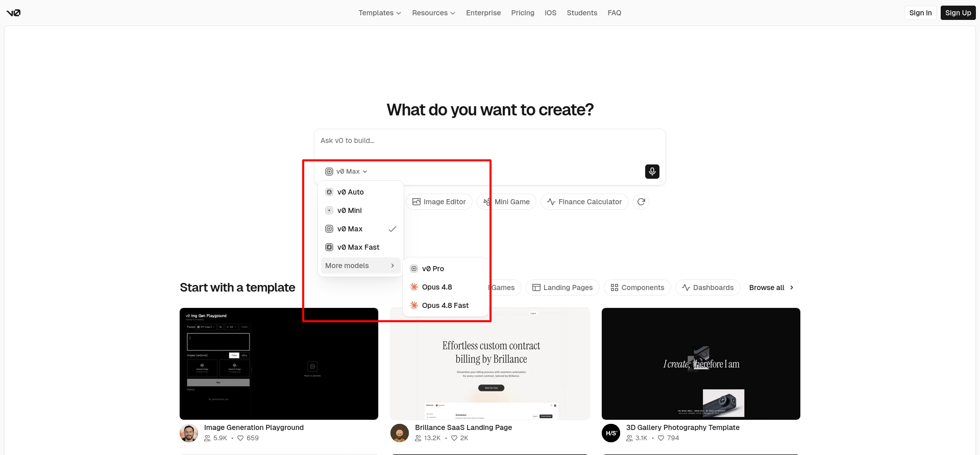Open the Image Generation Playground template thumbnail
Image resolution: width=980 pixels, height=455 pixels.
click(279, 364)
